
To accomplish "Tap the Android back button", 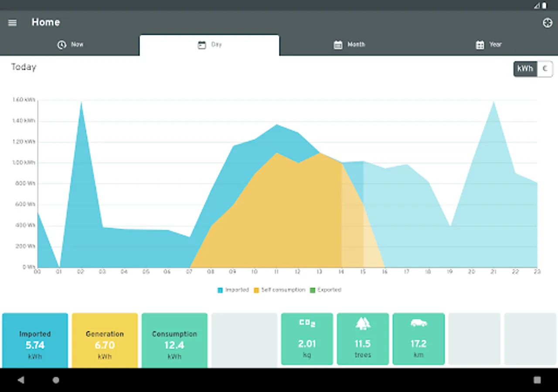I will (x=21, y=380).
